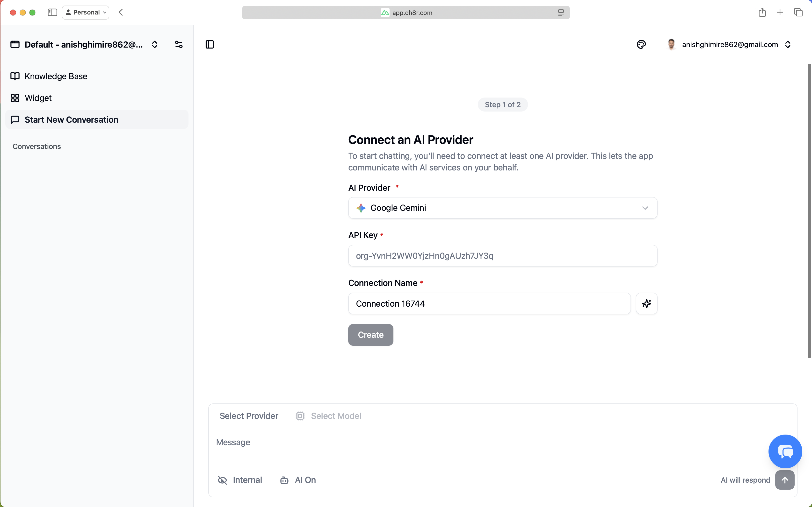Click the Knowledge Base book icon

(15, 76)
